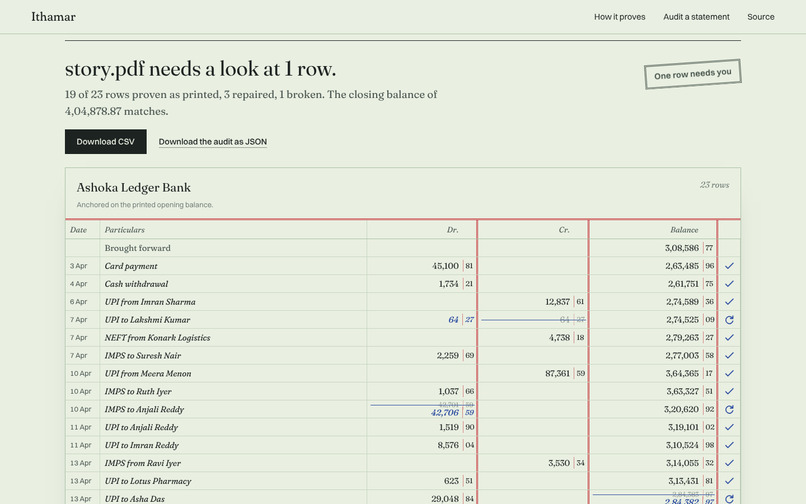Click the Particulars column header
This screenshot has height=504, width=806.
(124, 230)
